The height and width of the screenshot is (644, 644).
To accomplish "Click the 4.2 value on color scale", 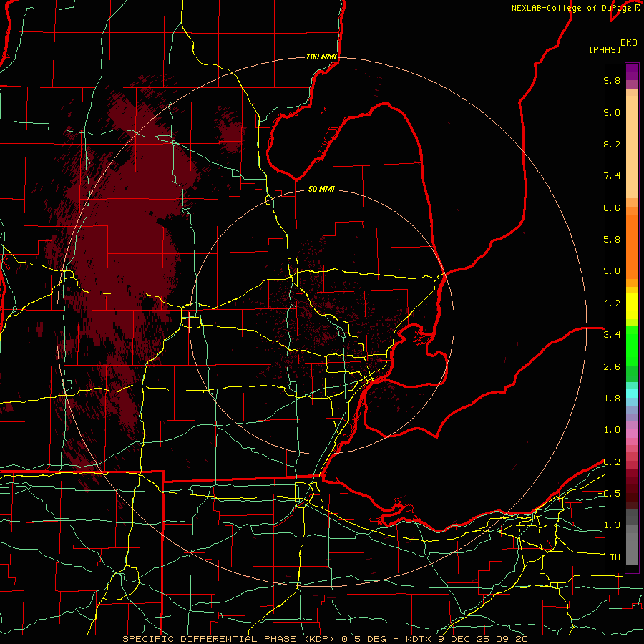I will [612, 303].
